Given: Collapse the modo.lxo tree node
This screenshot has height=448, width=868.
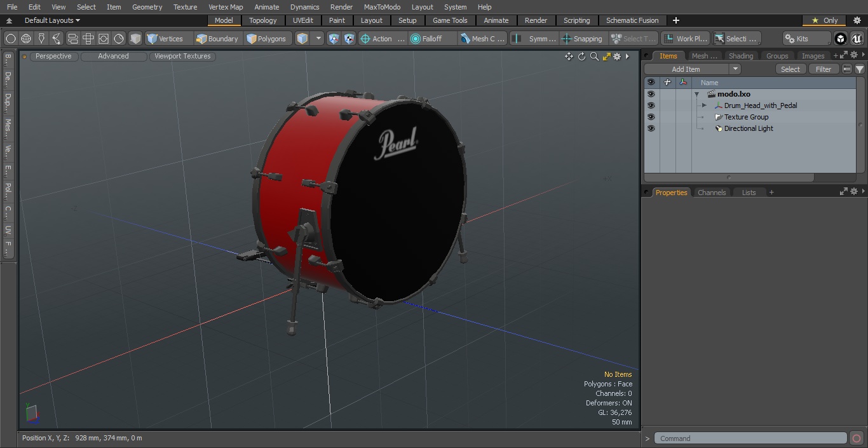Looking at the screenshot, I should click(696, 94).
